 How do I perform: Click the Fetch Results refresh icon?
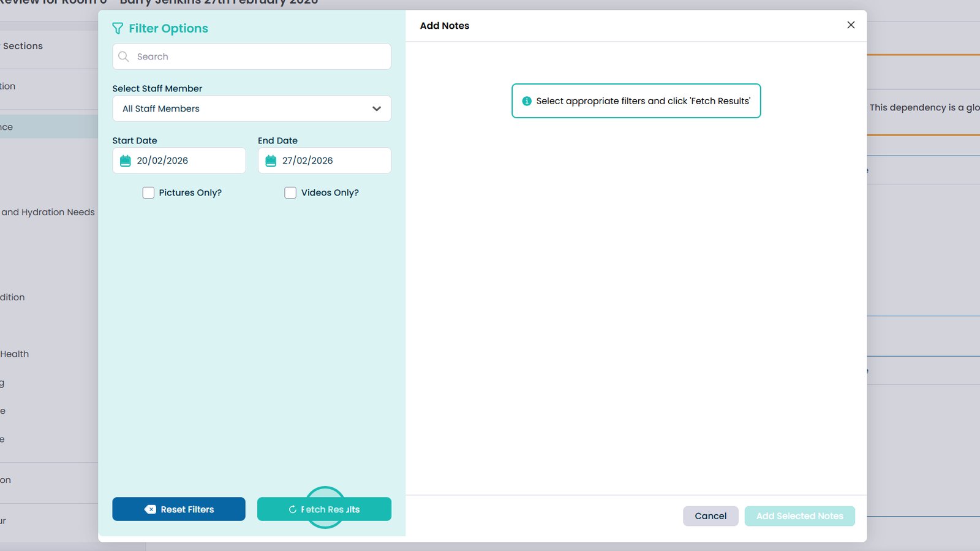[293, 509]
